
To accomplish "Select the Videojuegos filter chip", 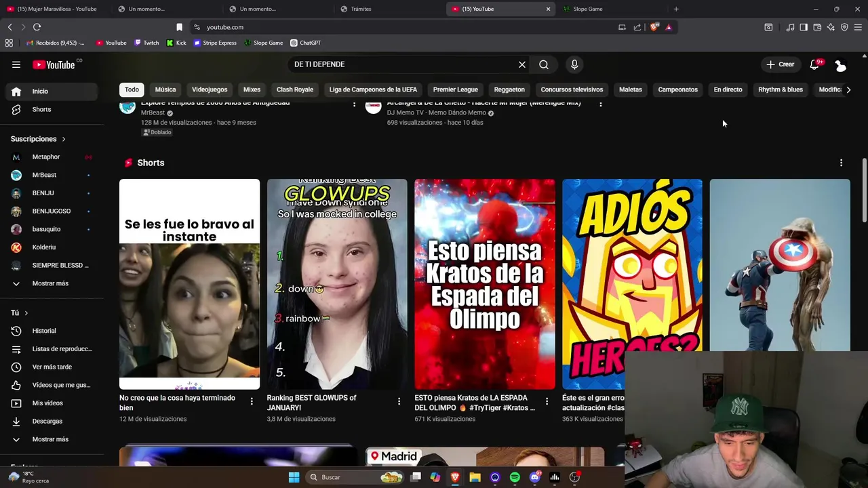I will click(210, 89).
